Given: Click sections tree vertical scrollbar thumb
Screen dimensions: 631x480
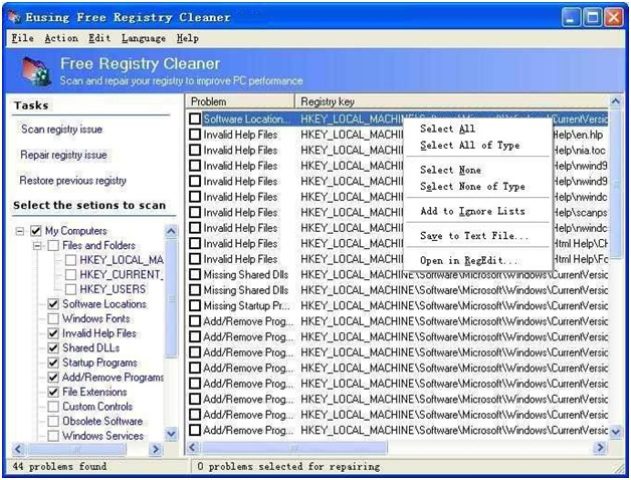Looking at the screenshot, I should (171, 299).
